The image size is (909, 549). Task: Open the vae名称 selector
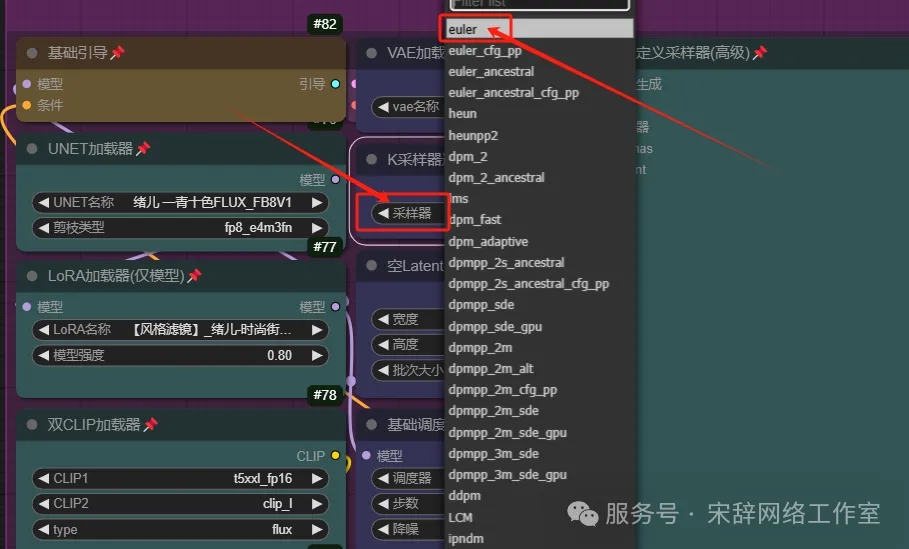point(408,107)
